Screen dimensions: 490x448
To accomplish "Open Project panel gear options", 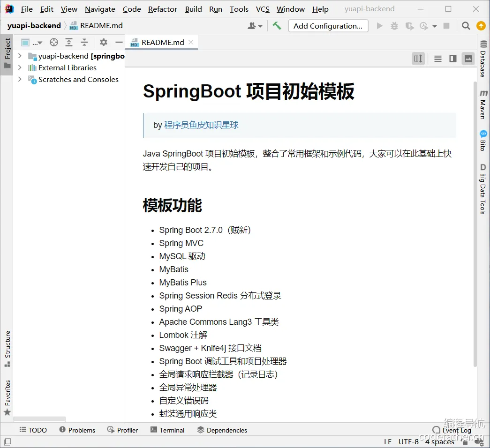I will tap(104, 42).
